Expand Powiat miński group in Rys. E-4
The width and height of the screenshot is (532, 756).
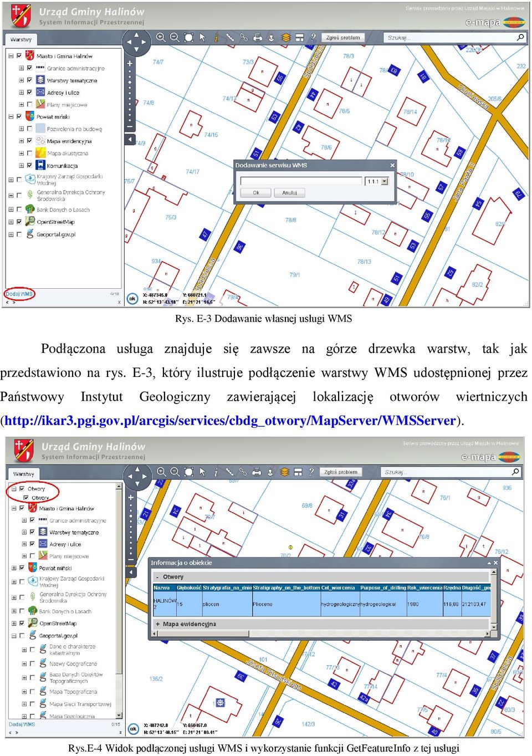pyautogui.click(x=14, y=568)
